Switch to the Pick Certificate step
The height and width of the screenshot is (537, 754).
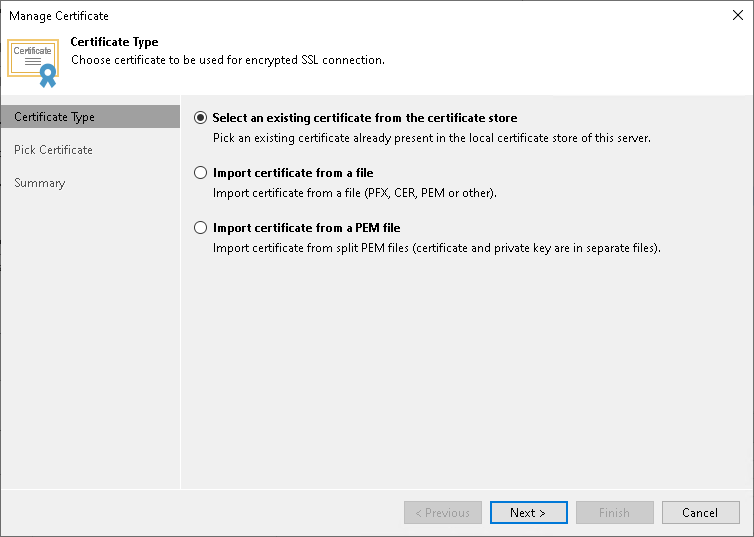(x=53, y=150)
